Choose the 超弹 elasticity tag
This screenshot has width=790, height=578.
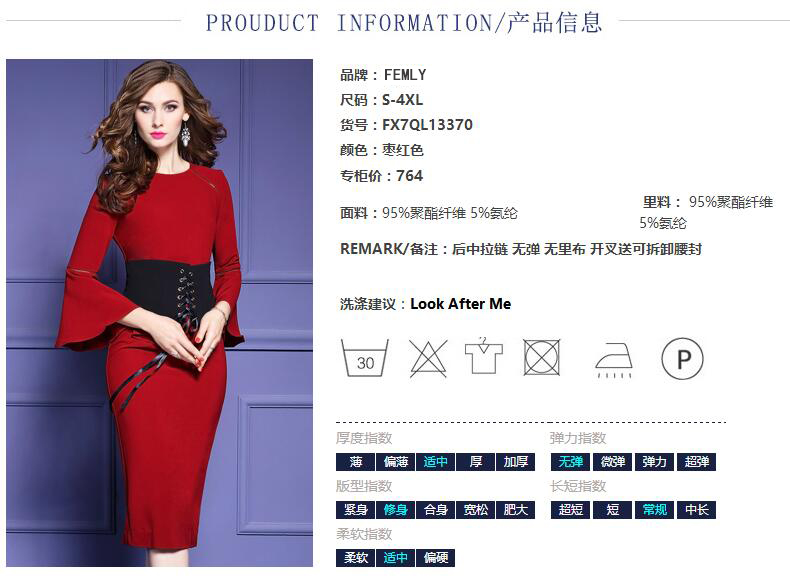pyautogui.click(x=697, y=462)
